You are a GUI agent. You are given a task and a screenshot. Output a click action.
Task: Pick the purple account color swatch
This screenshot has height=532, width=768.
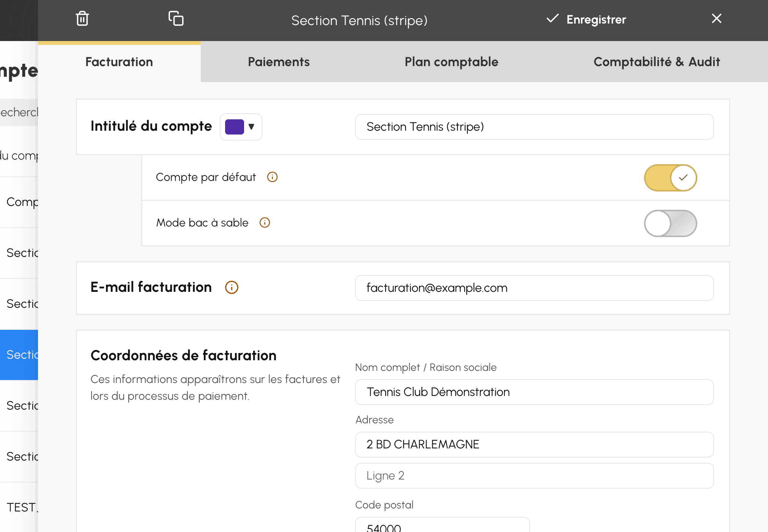coord(235,127)
